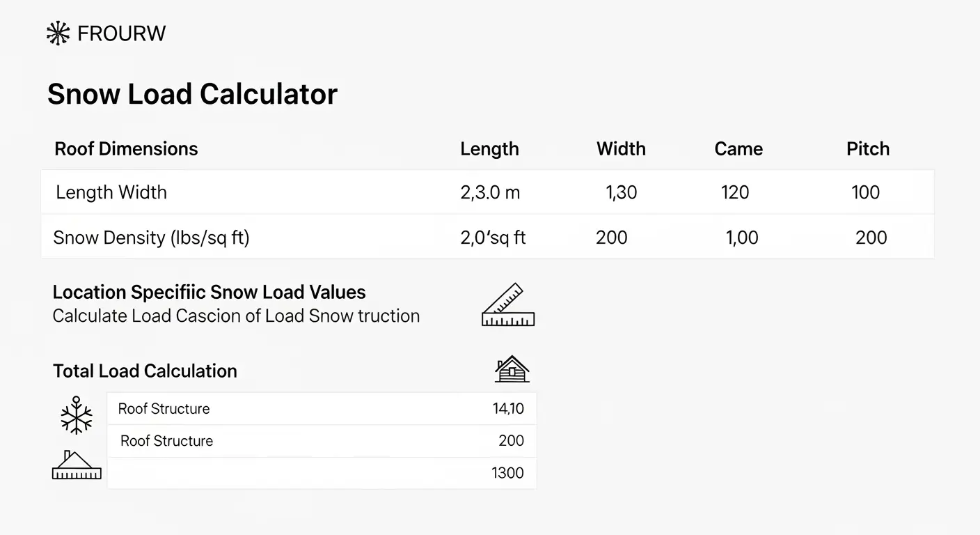Click the Roof Structure 14,10 entry
This screenshot has width=980, height=535.
tap(320, 409)
